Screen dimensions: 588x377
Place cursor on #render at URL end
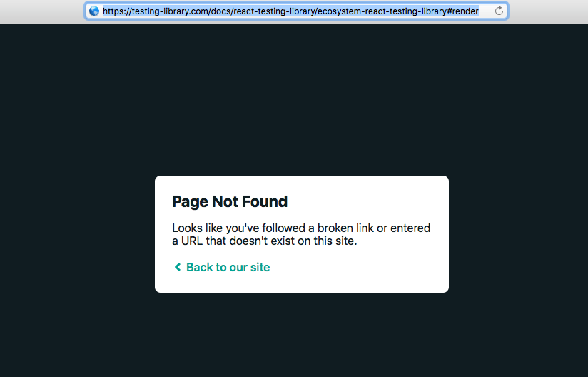[x=462, y=11]
